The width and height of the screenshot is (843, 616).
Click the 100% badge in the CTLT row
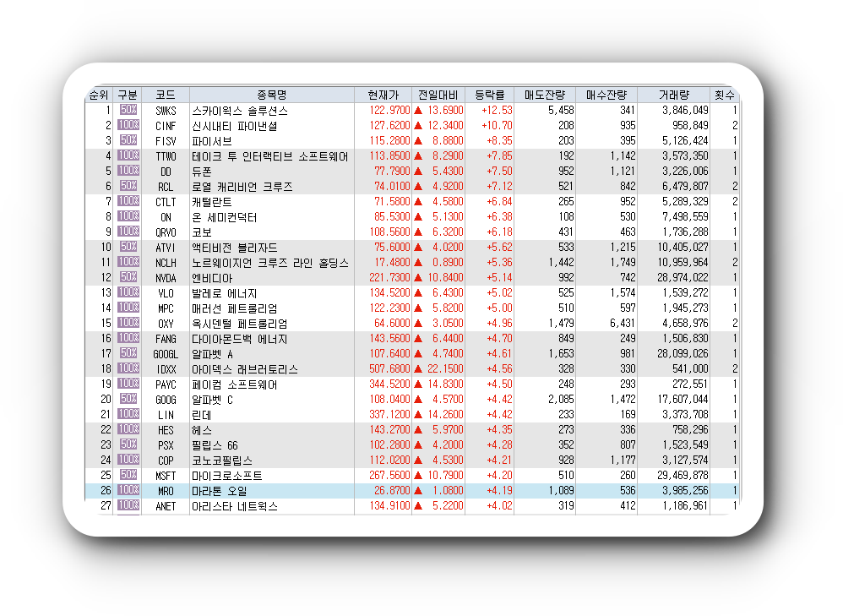pyautogui.click(x=128, y=200)
